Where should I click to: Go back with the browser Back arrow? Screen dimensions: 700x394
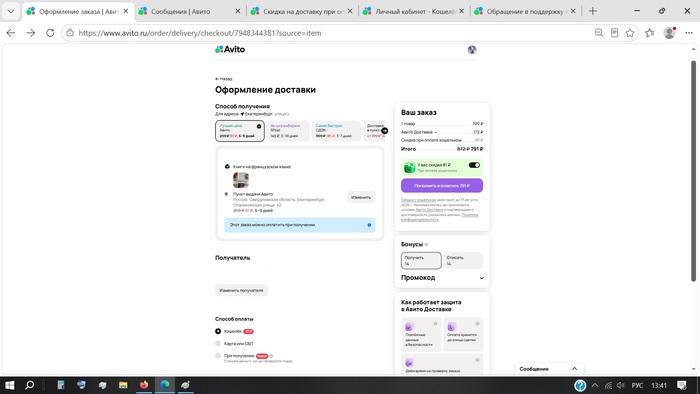[x=11, y=33]
